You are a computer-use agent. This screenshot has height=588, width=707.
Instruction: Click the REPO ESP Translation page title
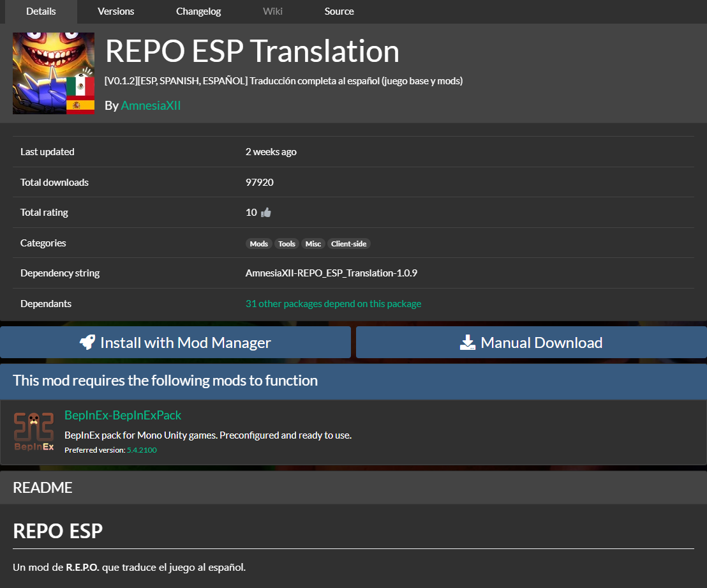(252, 51)
